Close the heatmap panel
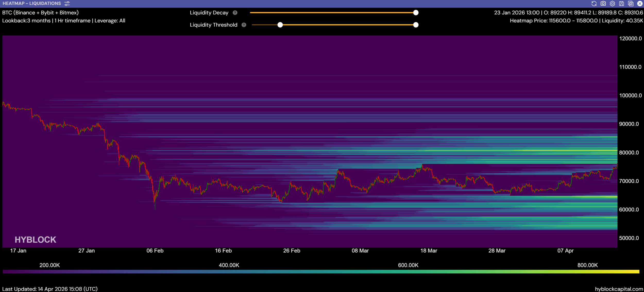This screenshot has height=292, width=644. (640, 4)
